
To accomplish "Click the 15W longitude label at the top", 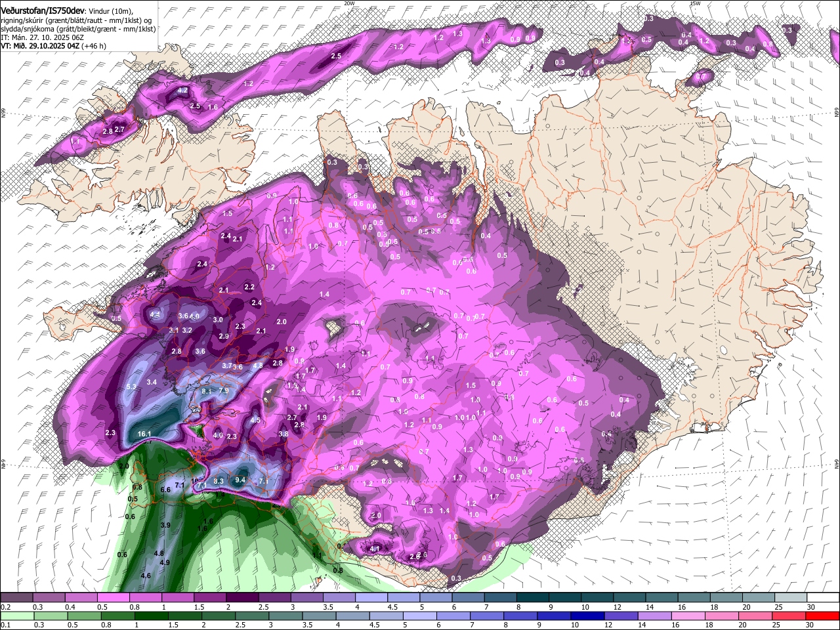I will (x=695, y=3).
